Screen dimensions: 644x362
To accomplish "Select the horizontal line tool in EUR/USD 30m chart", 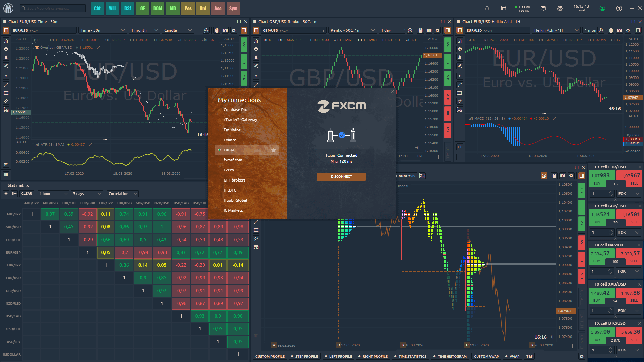I will [x=6, y=76].
